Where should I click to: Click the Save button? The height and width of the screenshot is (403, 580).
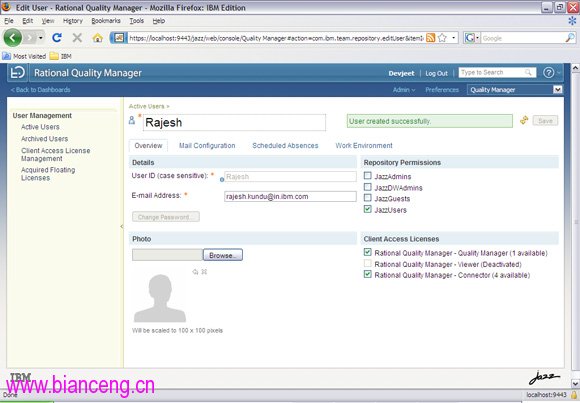[545, 121]
